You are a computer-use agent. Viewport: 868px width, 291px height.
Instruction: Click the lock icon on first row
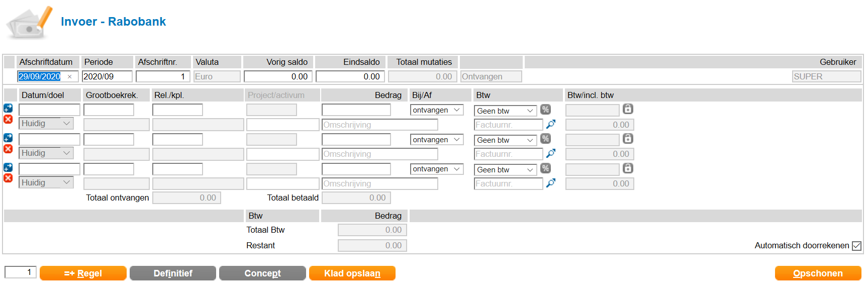pyautogui.click(x=628, y=109)
